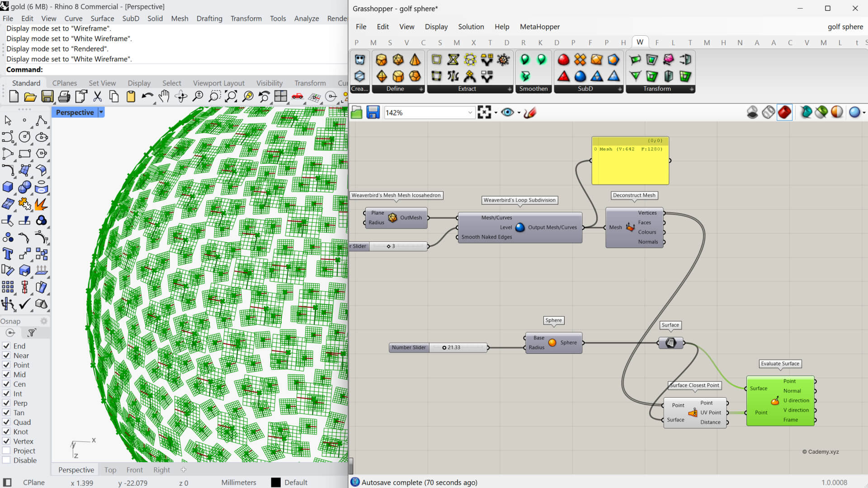Expand the Extract panel arrow
The height and width of the screenshot is (488, 868).
[x=509, y=89]
